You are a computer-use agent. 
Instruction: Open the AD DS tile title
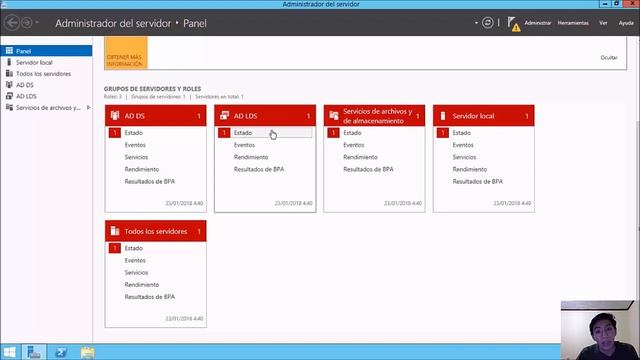pos(135,116)
